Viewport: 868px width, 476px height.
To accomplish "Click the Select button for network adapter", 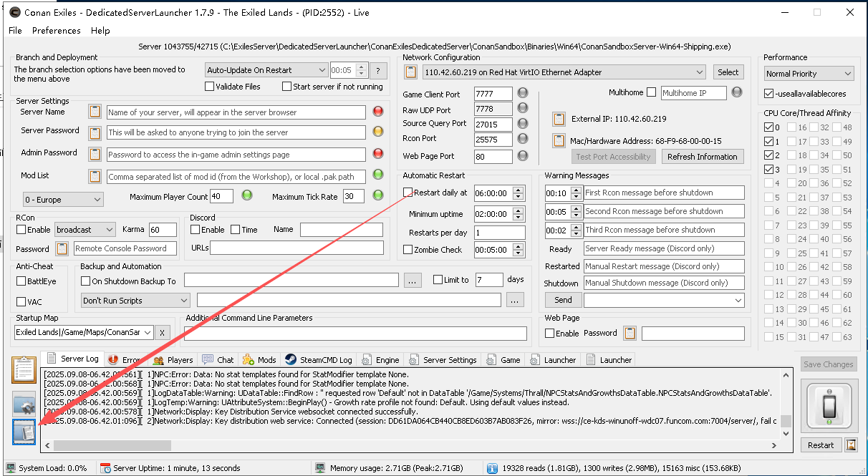I will pyautogui.click(x=728, y=72).
